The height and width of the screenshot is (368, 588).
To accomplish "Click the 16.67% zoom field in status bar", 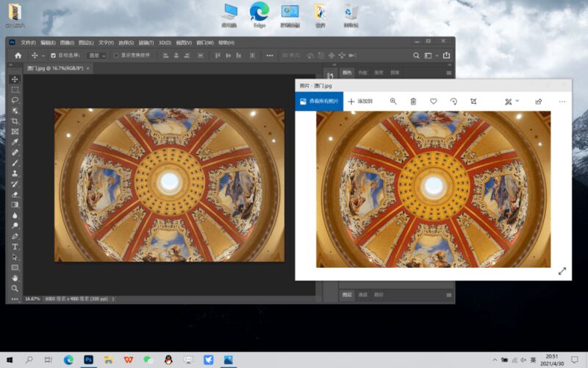I will click(x=32, y=299).
